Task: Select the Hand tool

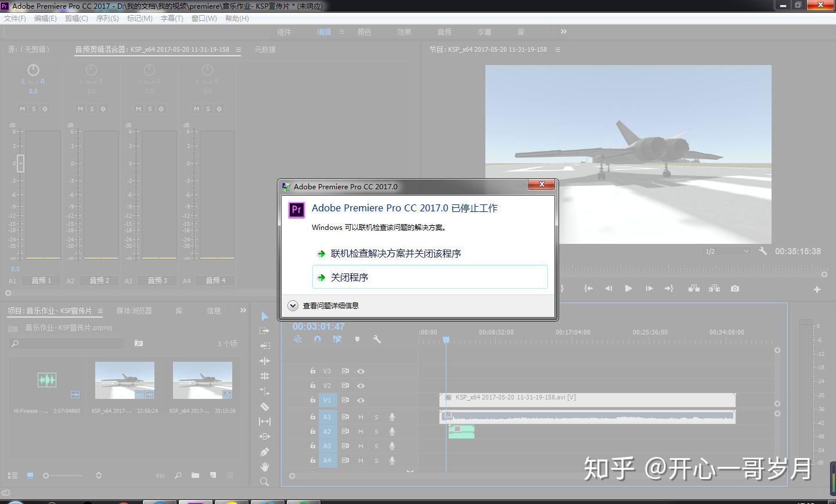Action: [265, 466]
